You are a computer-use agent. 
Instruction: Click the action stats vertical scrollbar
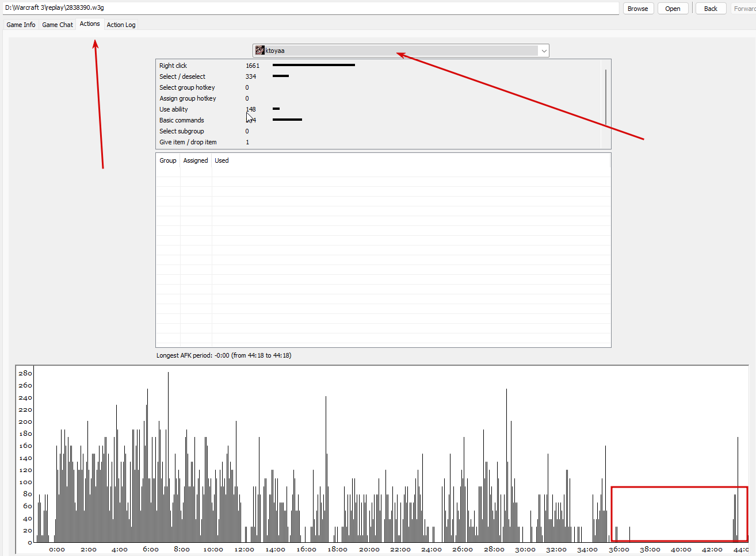tap(606, 98)
